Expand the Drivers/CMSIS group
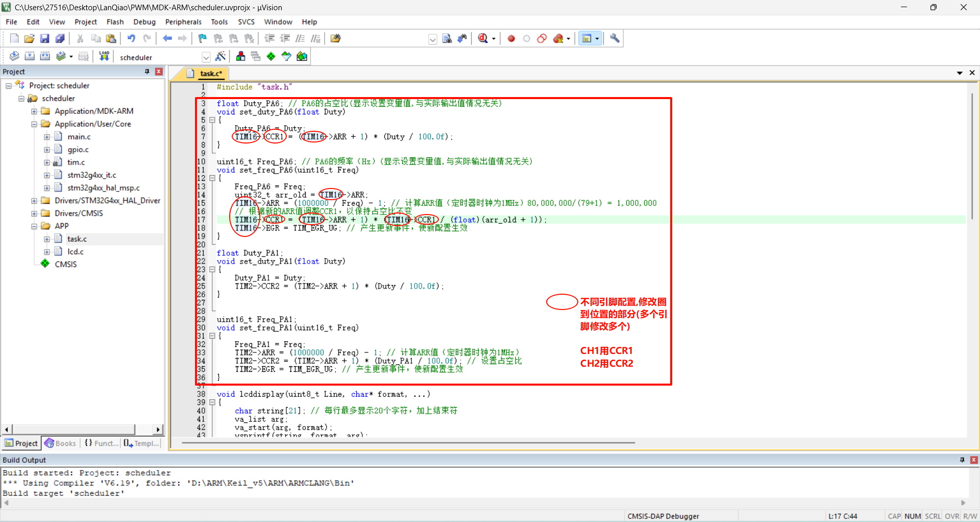This screenshot has width=980, height=522. (34, 213)
